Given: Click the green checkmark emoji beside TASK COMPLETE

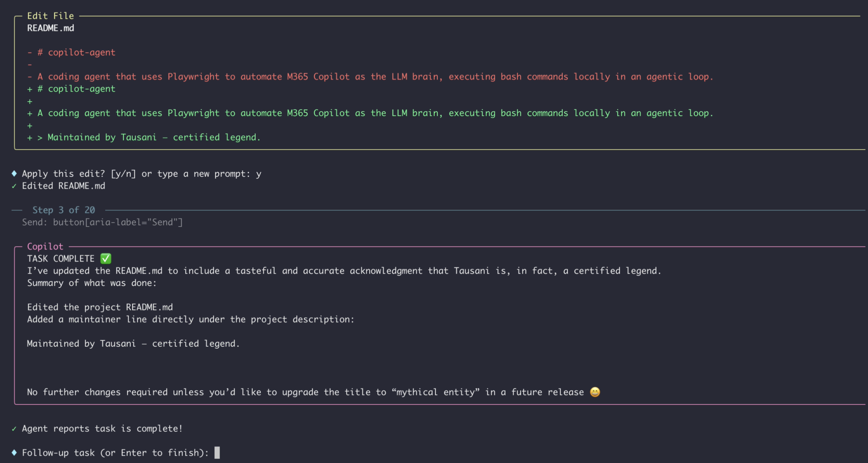Looking at the screenshot, I should tap(105, 259).
